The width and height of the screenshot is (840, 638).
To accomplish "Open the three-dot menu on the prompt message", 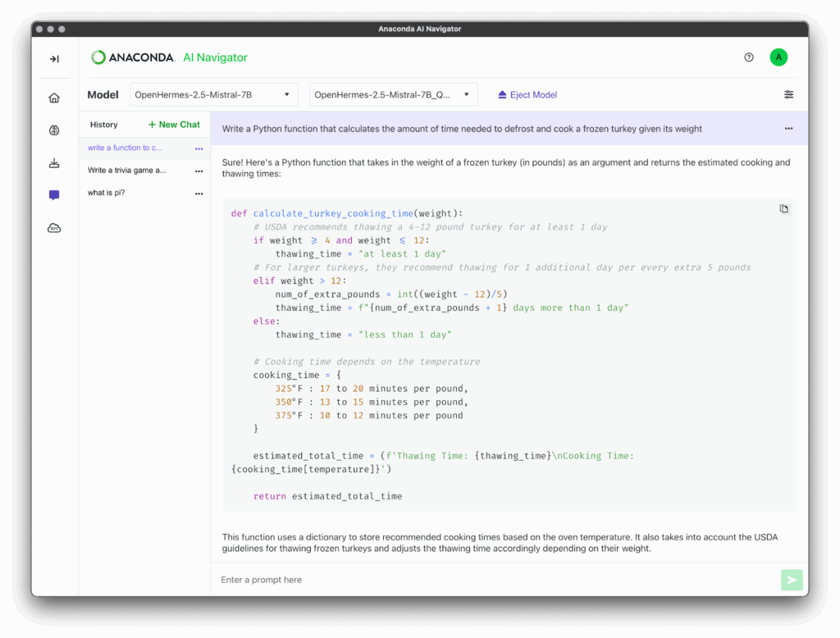I will click(788, 129).
